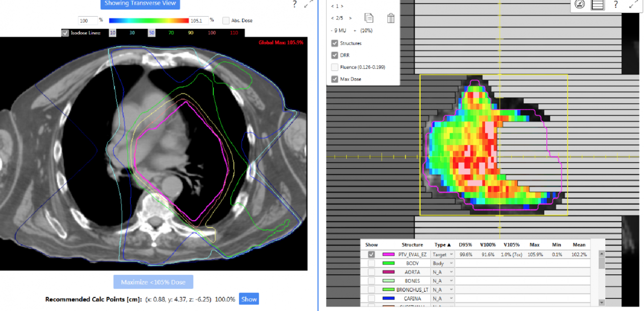
Task: Expand the transverse dose panel to fullscreen
Action: (x=309, y=4)
